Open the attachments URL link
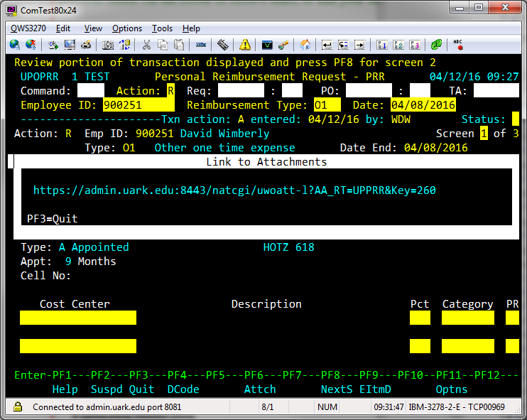Image resolution: width=527 pixels, height=420 pixels. pos(234,190)
